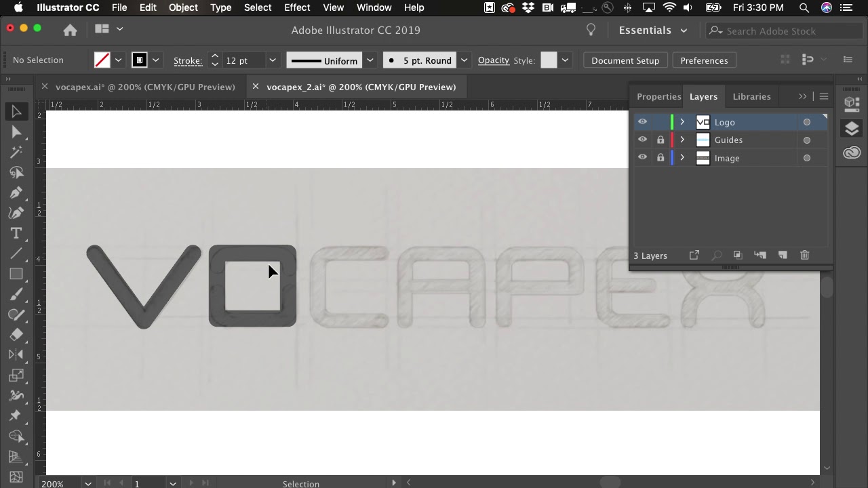This screenshot has height=488, width=868.
Task: Click Make/Release Clipping Mask icon
Action: (738, 256)
